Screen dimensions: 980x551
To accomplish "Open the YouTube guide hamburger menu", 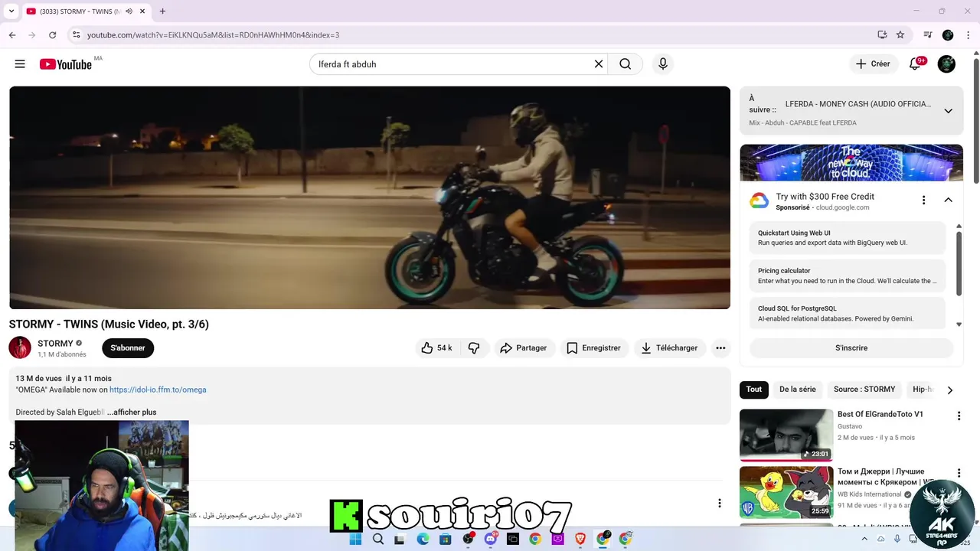I will (x=20, y=64).
